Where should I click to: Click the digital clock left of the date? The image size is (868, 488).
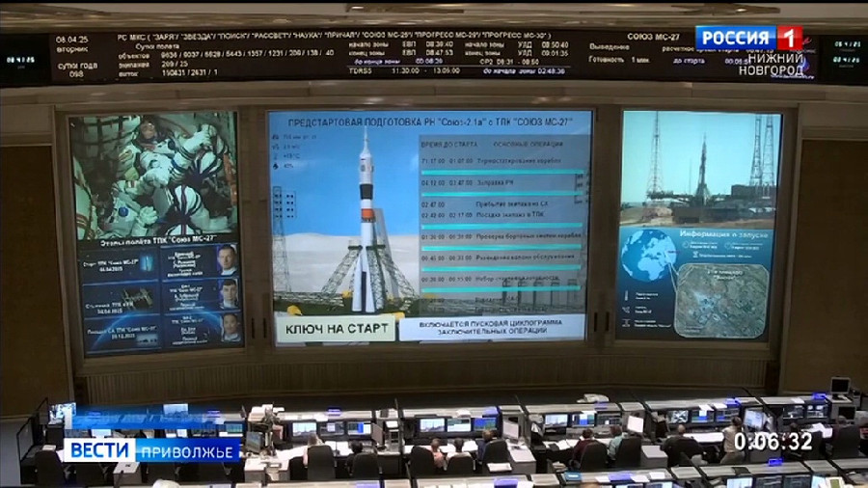[21, 59]
